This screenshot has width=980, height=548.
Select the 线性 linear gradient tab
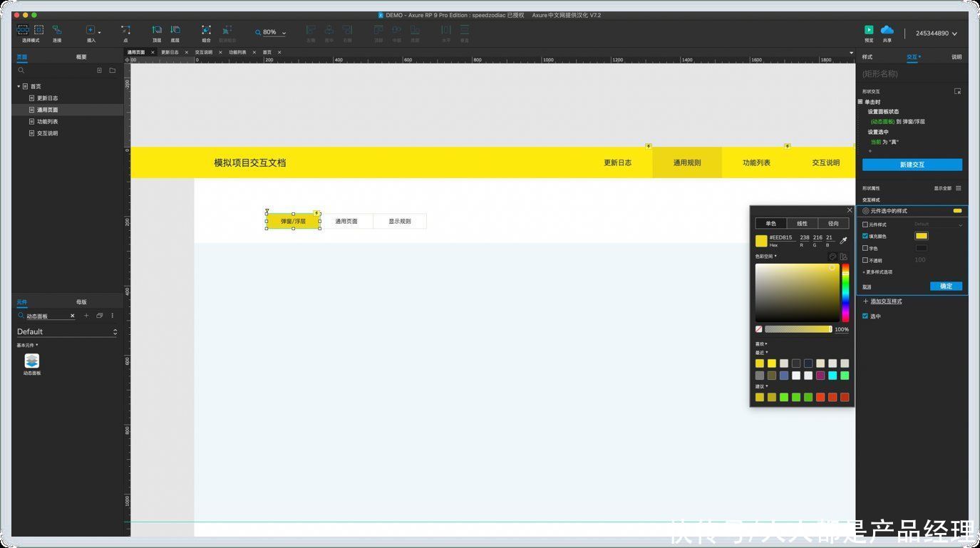[802, 224]
